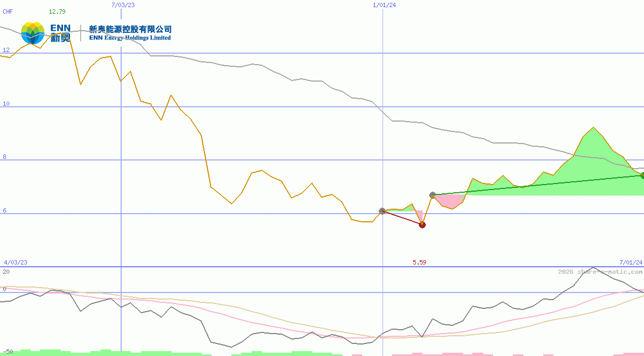
Task: Click the gray anchor dot near the 6 price level
Action: 382,210
